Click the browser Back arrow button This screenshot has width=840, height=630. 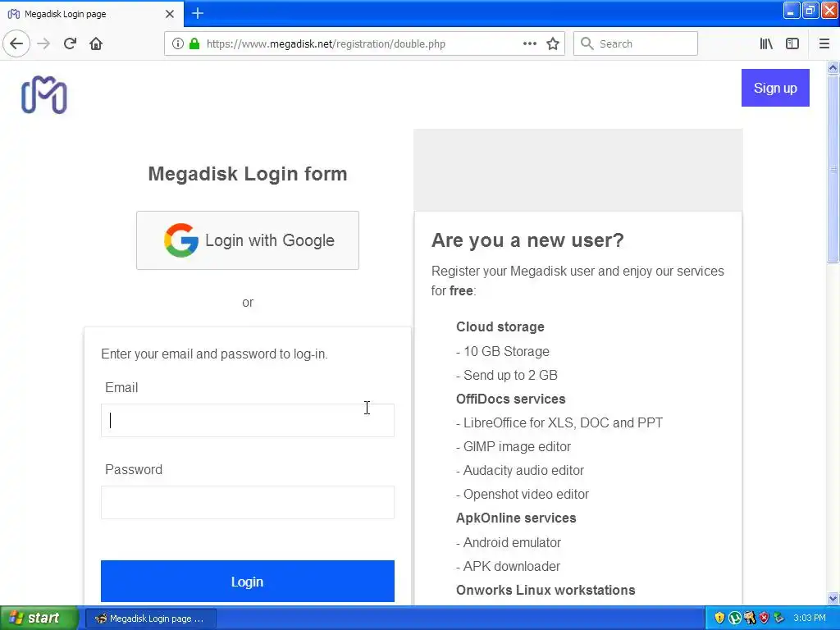(16, 43)
